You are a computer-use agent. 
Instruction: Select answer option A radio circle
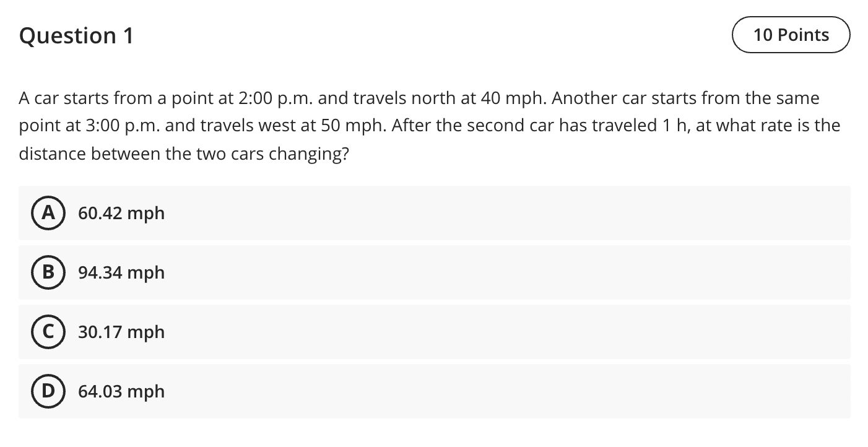point(48,213)
